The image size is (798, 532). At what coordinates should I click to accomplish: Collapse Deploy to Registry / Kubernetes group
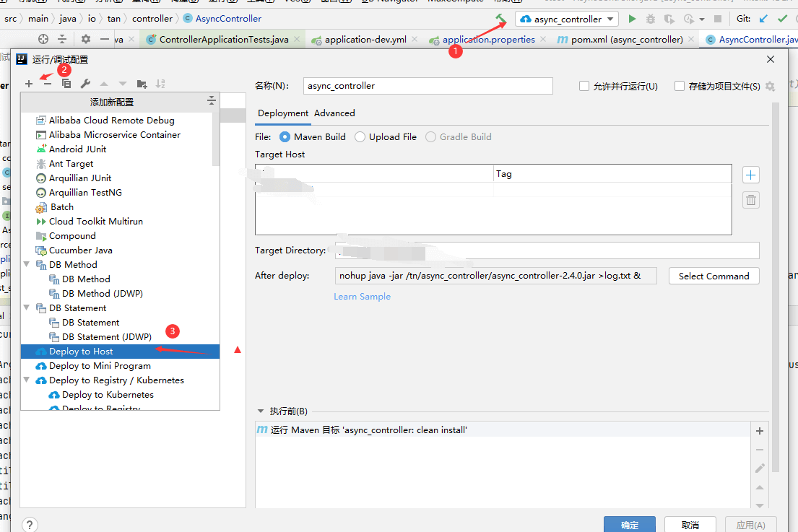click(x=27, y=380)
